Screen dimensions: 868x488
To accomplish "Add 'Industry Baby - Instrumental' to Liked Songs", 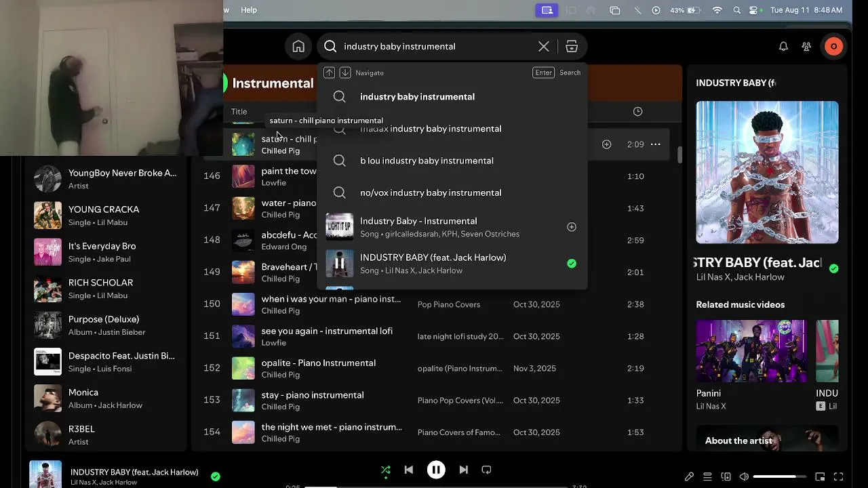I will point(572,227).
